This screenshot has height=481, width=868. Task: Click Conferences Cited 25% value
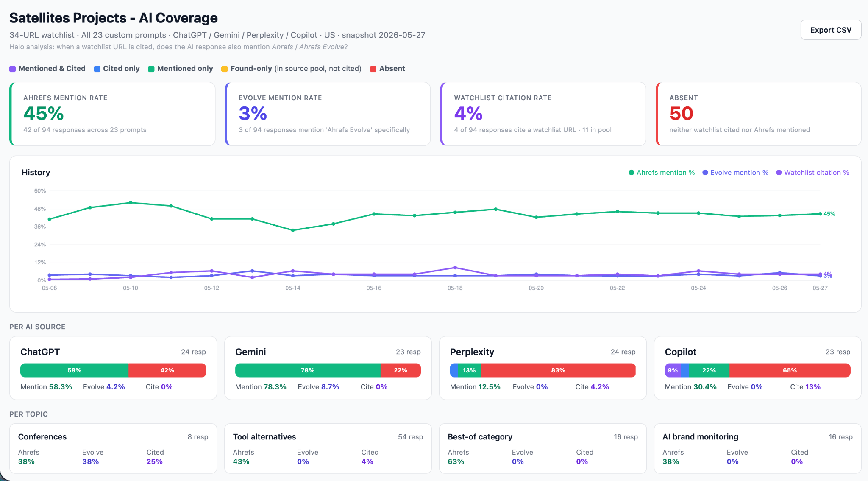pyautogui.click(x=155, y=461)
